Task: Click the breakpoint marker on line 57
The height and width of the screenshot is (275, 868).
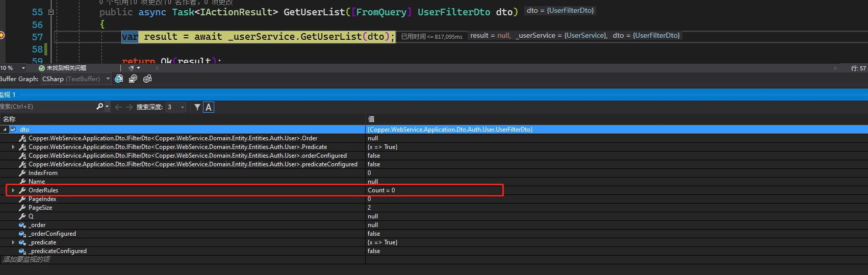Action: pos(2,35)
